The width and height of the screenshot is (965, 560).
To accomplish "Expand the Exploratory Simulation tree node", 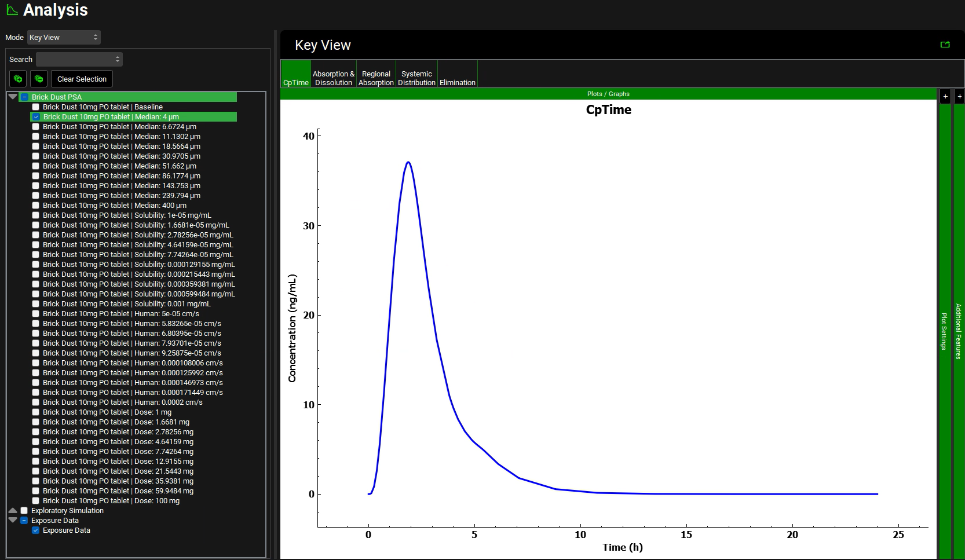I will [13, 511].
